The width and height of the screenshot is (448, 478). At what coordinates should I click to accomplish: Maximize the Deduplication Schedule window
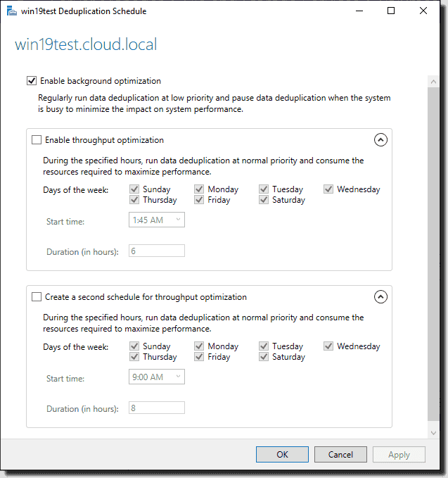[391, 11]
